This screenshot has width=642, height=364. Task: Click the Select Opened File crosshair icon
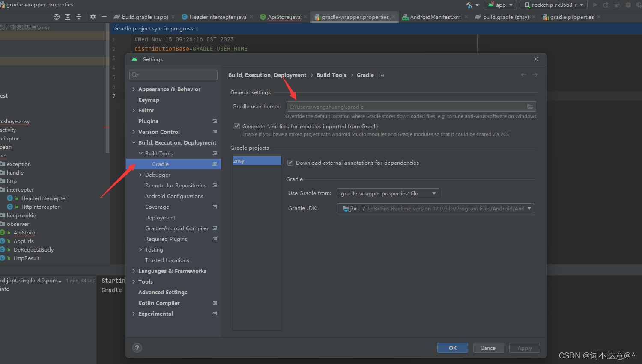pyautogui.click(x=56, y=17)
